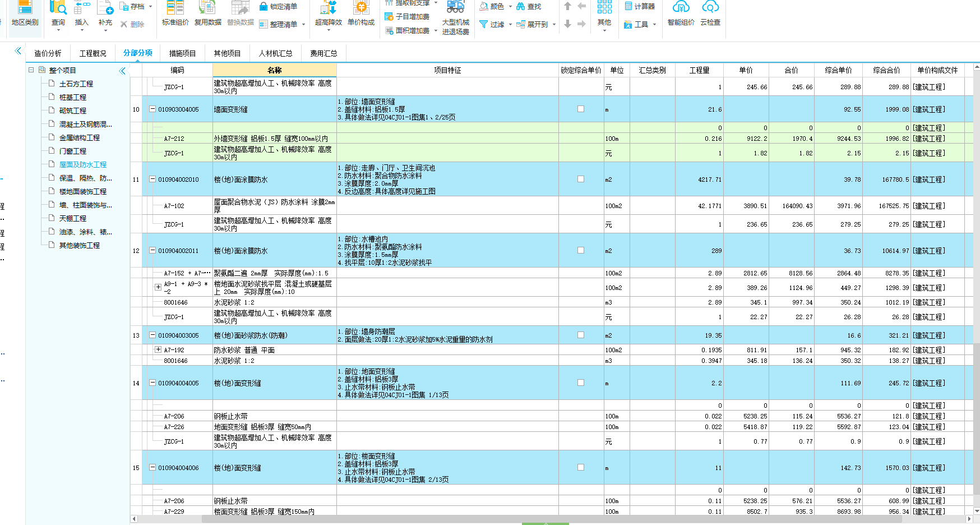Click 子目增加费 item
Image resolution: width=980 pixels, height=525 pixels.
[407, 17]
